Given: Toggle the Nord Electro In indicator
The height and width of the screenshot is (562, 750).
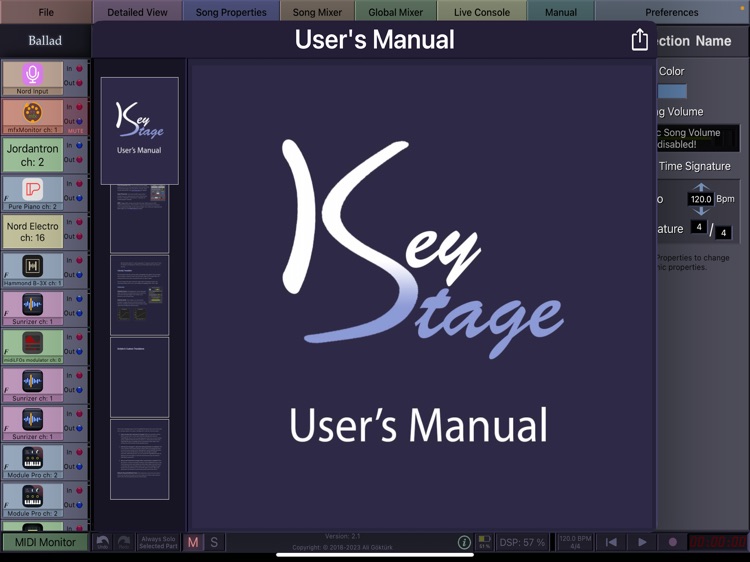Looking at the screenshot, I should [79, 222].
